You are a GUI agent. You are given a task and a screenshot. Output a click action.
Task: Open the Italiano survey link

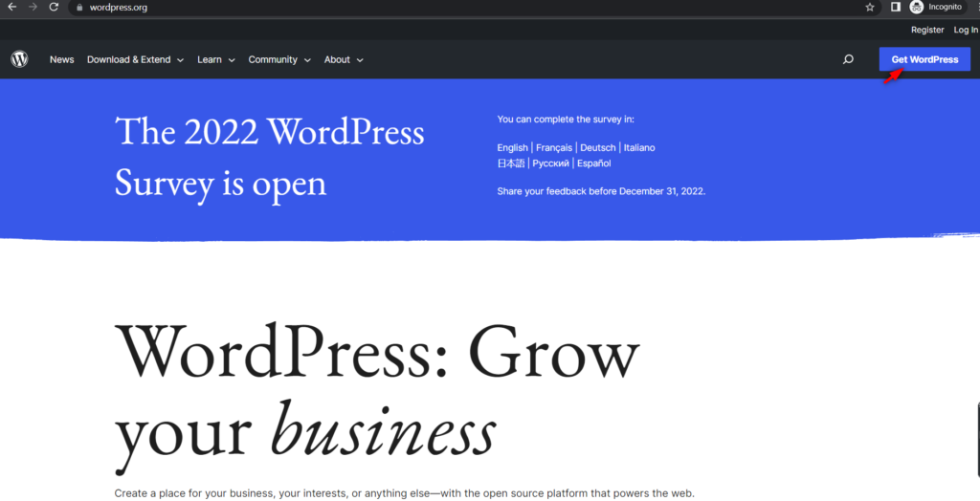click(639, 147)
